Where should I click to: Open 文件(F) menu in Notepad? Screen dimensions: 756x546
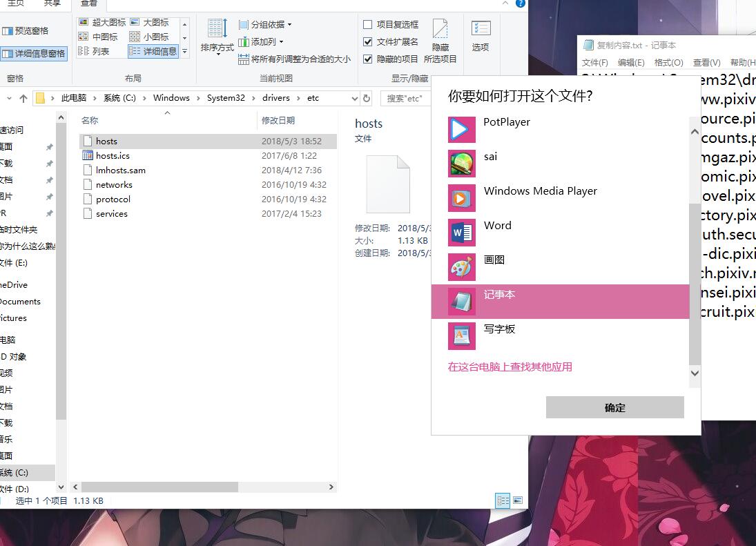pyautogui.click(x=595, y=63)
